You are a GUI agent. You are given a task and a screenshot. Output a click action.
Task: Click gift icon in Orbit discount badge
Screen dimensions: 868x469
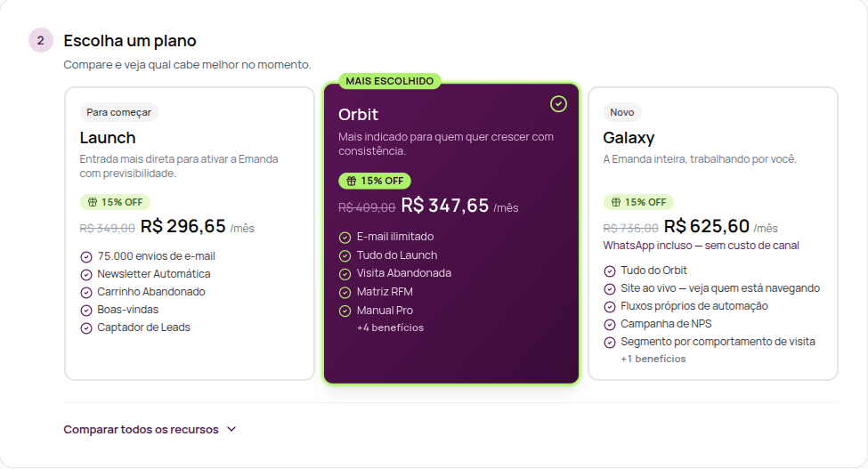(351, 181)
